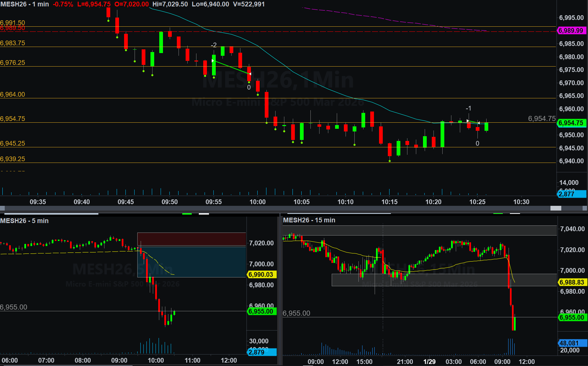Click the 6,964.00 horizontal level label
This screenshot has width=588, height=366.
point(13,95)
